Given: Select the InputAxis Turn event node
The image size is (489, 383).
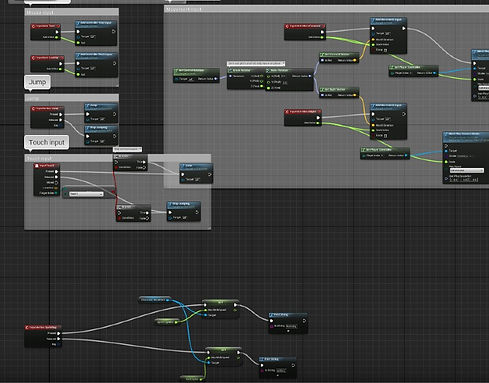Looking at the screenshot, I should [x=46, y=32].
